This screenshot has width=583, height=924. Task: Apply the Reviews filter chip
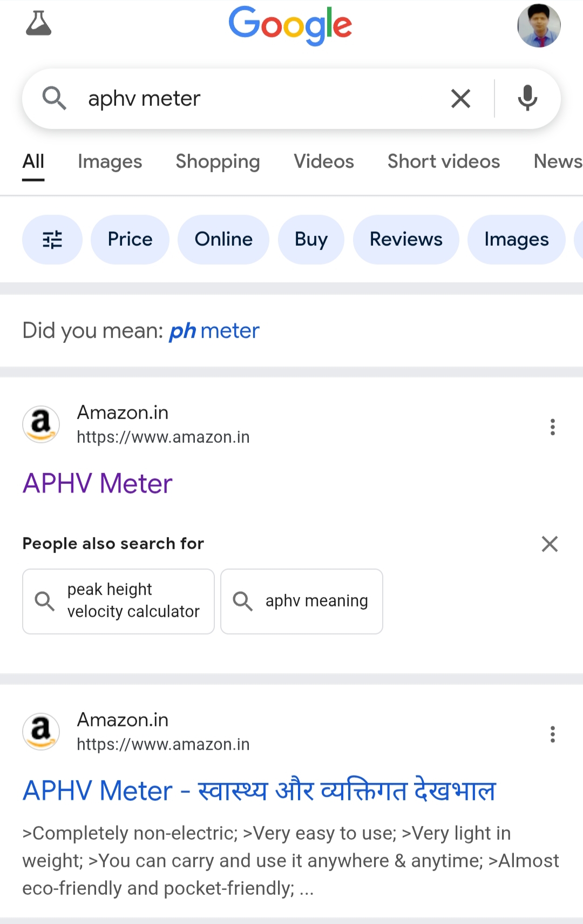pos(406,239)
